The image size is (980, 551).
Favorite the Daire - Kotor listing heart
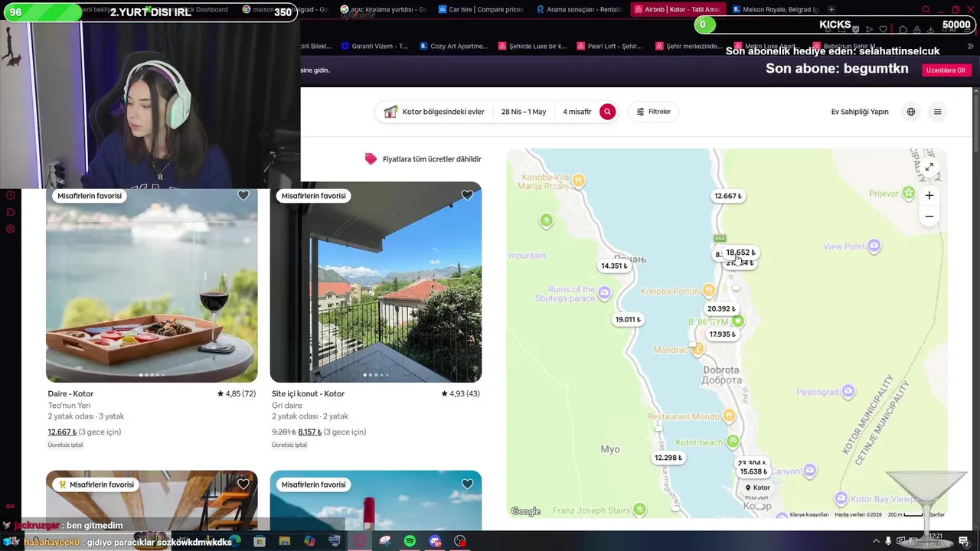pyautogui.click(x=243, y=195)
